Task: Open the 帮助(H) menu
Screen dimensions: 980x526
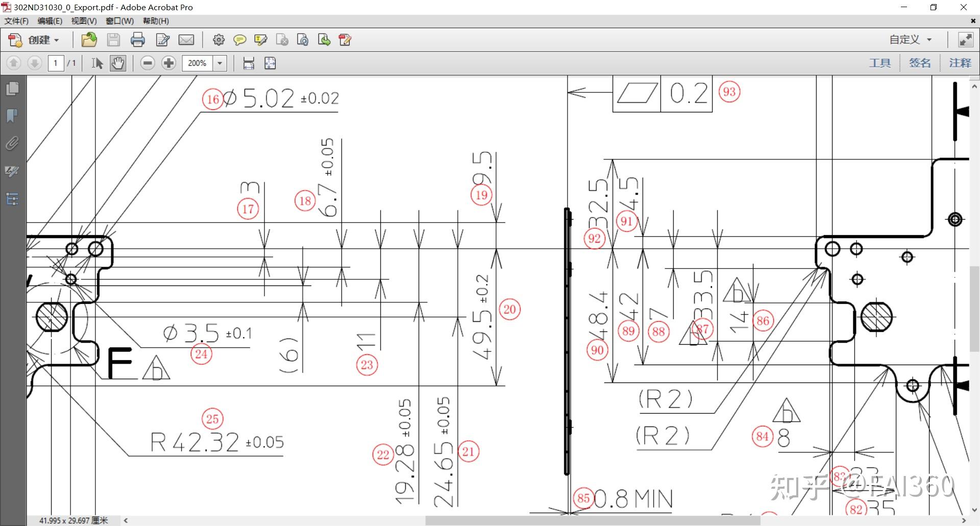Action: (x=156, y=21)
